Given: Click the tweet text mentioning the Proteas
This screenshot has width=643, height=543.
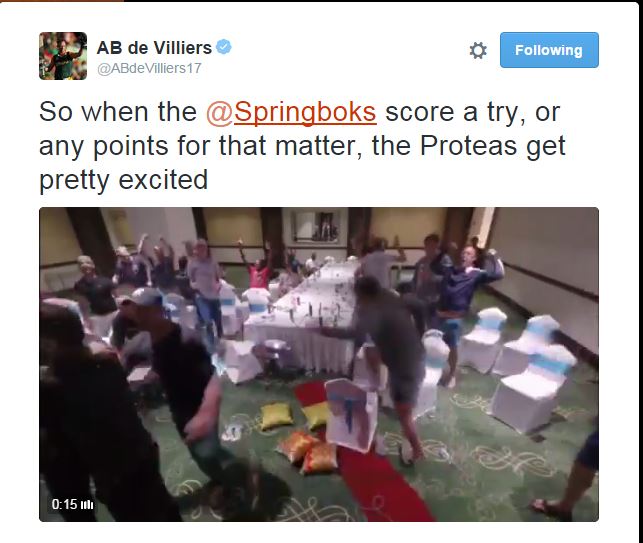Looking at the screenshot, I should [302, 146].
